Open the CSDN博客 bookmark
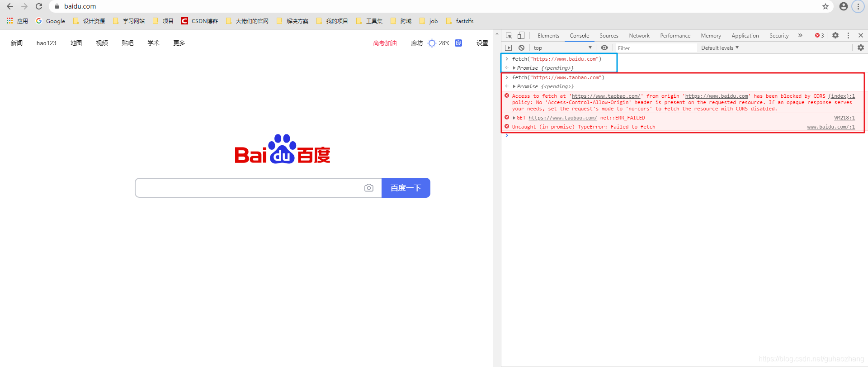The image size is (868, 367). click(199, 21)
